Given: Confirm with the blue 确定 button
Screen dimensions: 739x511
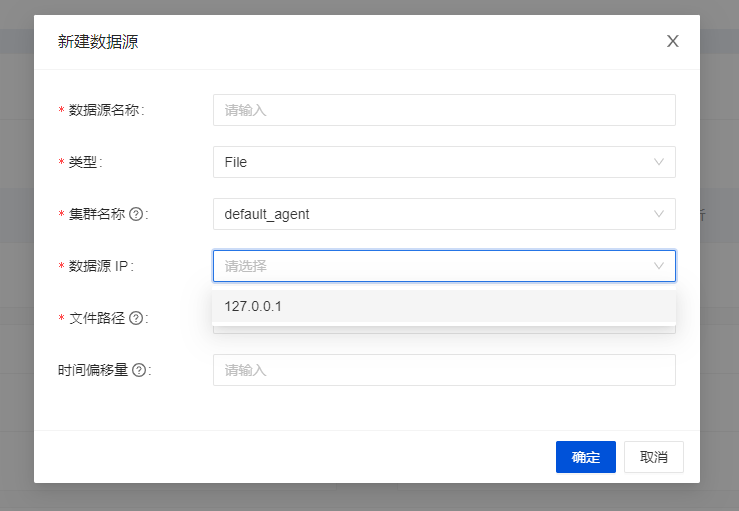Looking at the screenshot, I should click(586, 457).
